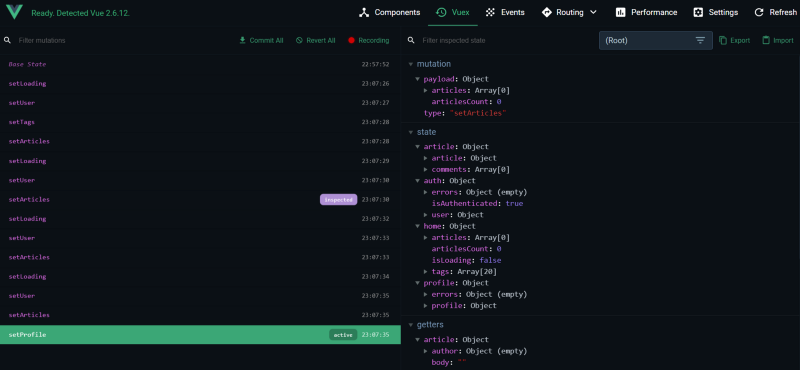Click the isAuthenticated true value
The height and width of the screenshot is (370, 800).
point(514,204)
